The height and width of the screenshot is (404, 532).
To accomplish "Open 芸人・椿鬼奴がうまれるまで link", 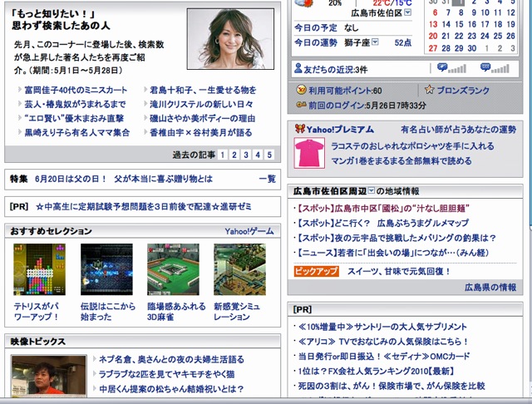I will pyautogui.click(x=75, y=104).
